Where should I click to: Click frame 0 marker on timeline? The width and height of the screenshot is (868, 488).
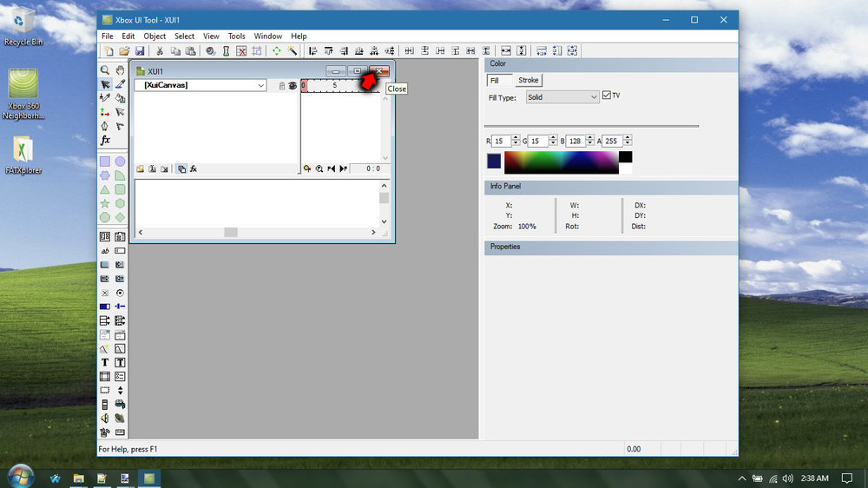pos(304,85)
